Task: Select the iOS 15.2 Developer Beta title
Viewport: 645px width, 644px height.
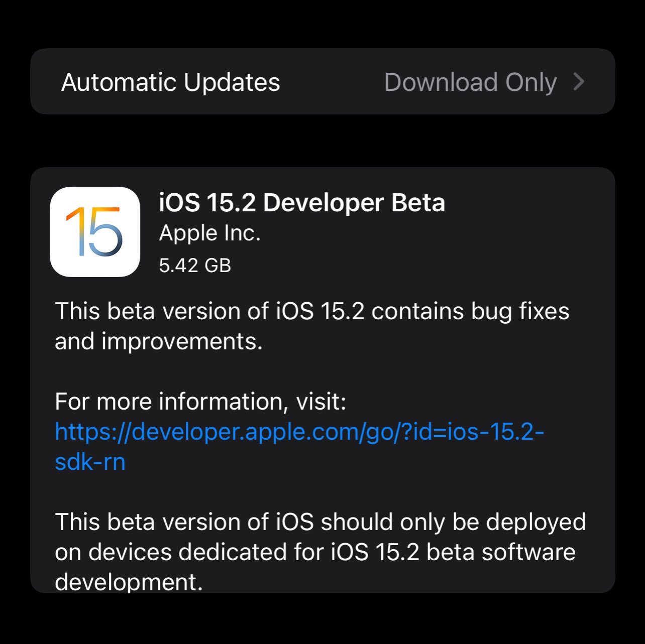Action: pyautogui.click(x=302, y=203)
